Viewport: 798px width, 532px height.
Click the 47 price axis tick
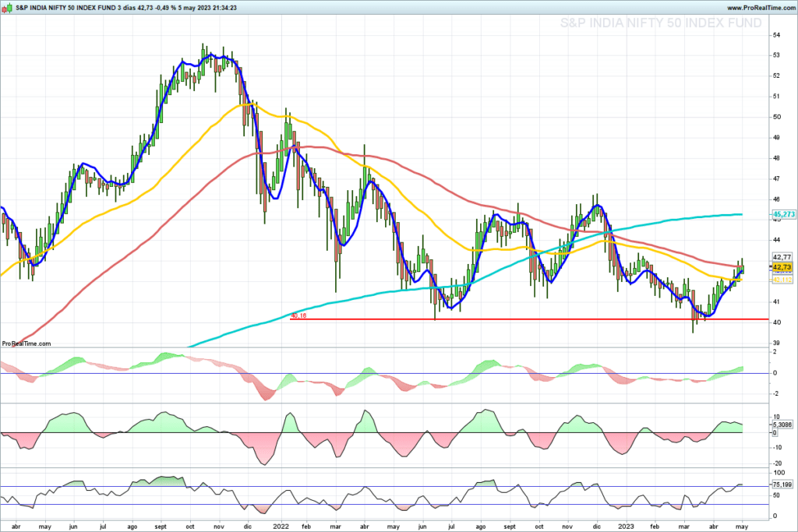(x=777, y=179)
